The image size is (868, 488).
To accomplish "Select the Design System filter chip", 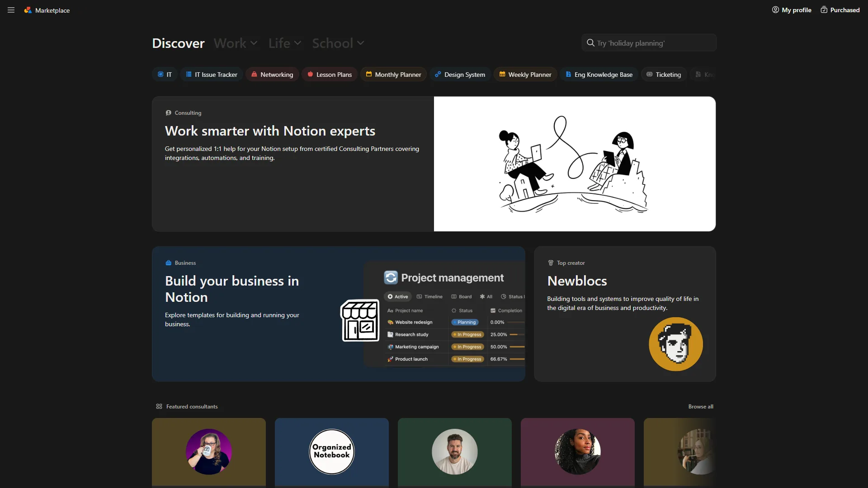I will tap(460, 75).
